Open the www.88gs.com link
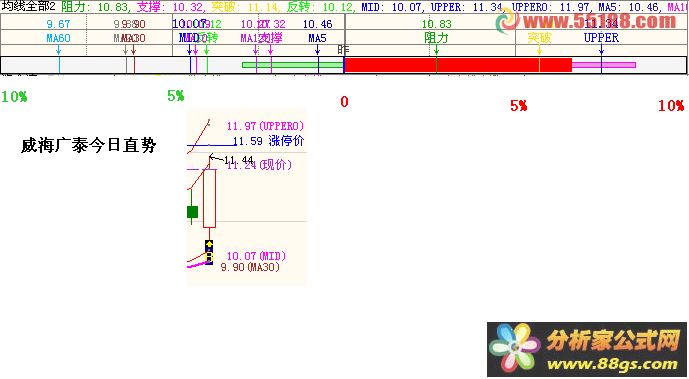The image size is (689, 379). coord(612,364)
